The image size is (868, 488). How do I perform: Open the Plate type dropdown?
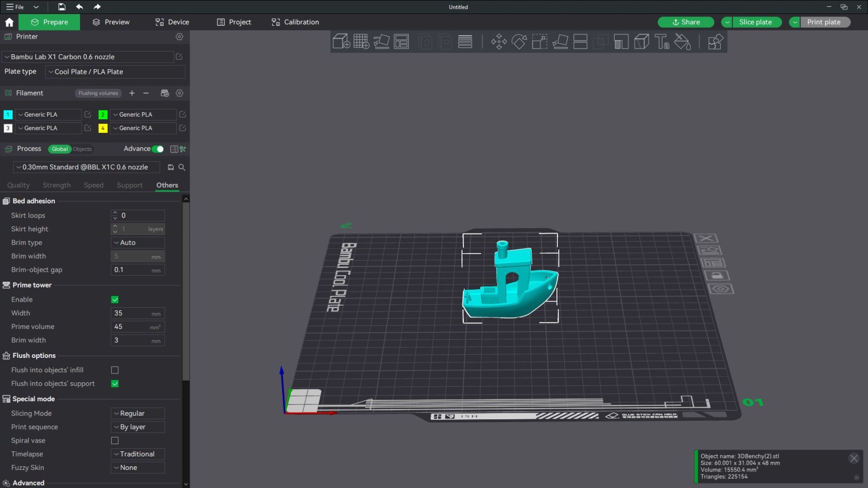(x=115, y=72)
